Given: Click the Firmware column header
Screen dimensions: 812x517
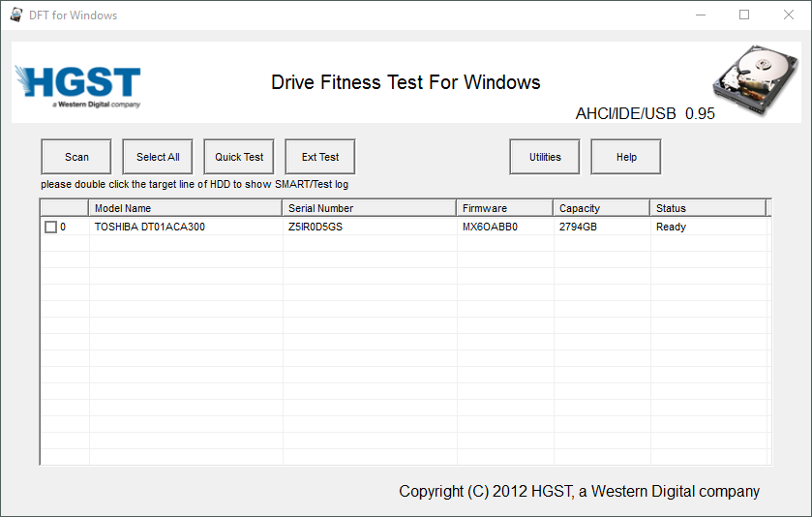Looking at the screenshot, I should coord(505,208).
